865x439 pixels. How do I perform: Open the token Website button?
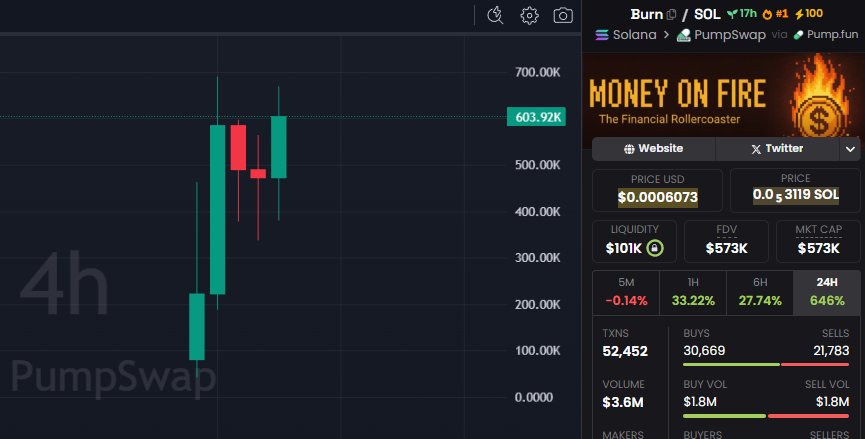653,149
